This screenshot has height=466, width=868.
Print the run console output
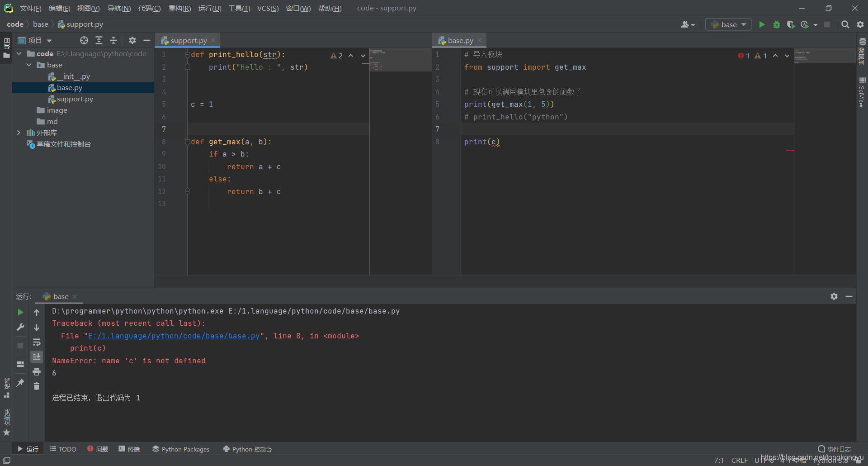(37, 372)
